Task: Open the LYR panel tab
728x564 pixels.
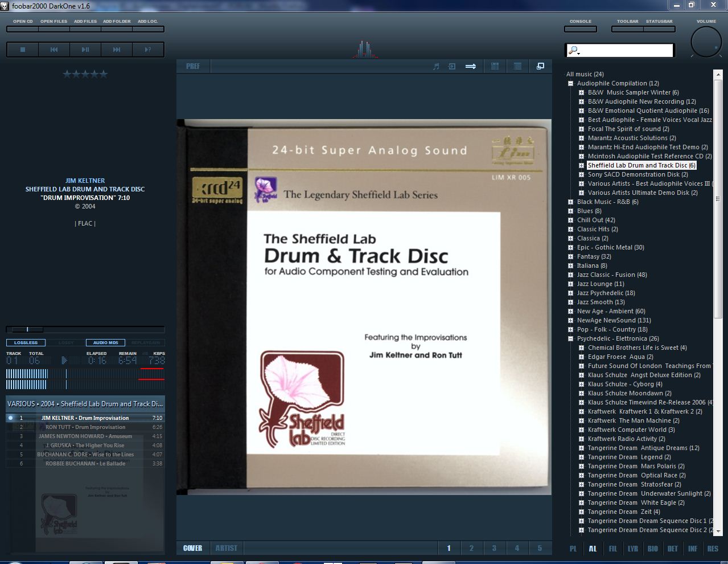Action: point(633,549)
